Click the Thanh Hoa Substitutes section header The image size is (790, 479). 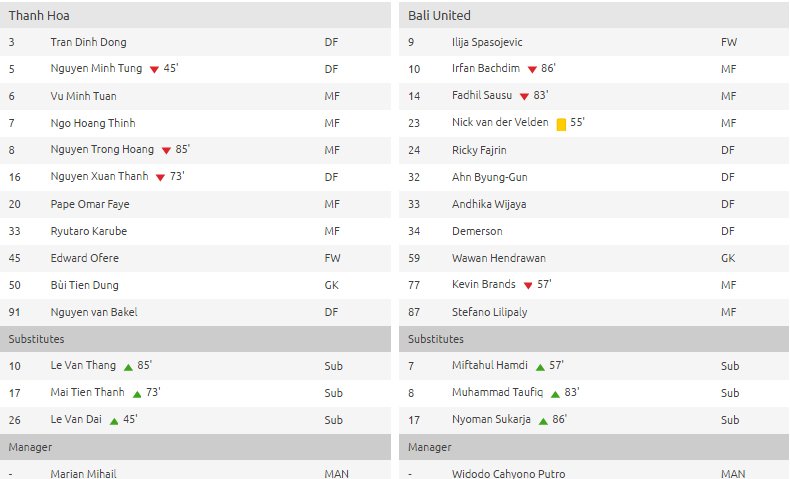coord(195,339)
